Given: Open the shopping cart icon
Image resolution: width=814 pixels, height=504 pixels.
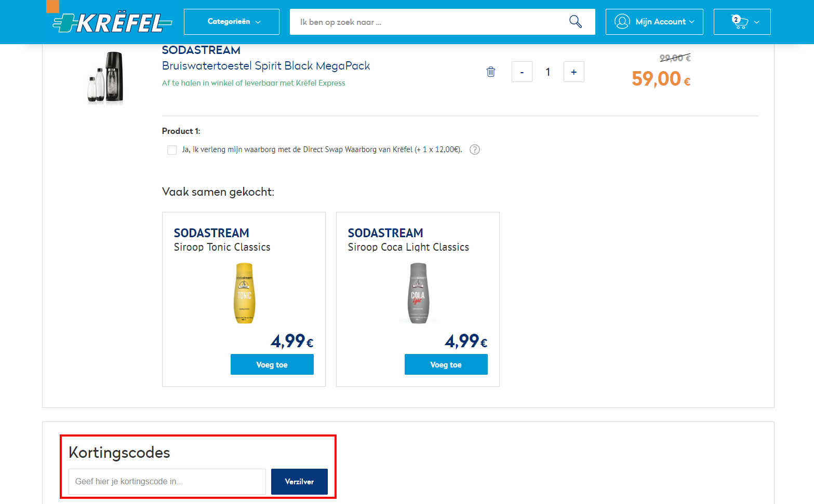Looking at the screenshot, I should click(x=739, y=22).
